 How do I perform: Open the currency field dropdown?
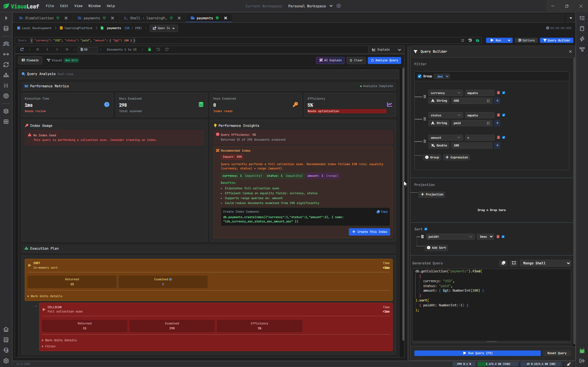445,93
